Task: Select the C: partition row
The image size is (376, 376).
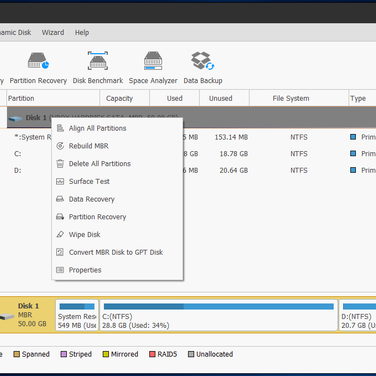Action: [x=188, y=154]
